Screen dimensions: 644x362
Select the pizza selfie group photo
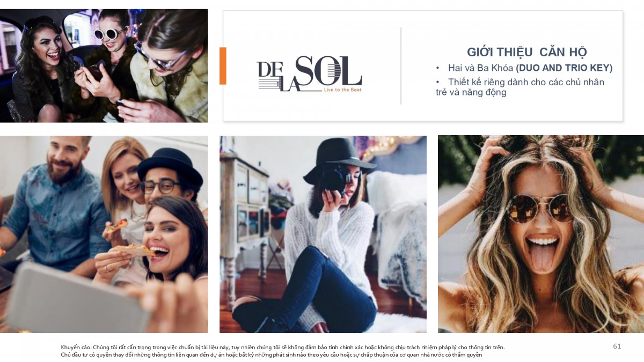pyautogui.click(x=104, y=234)
